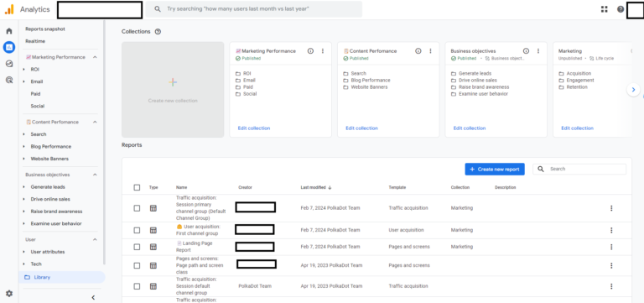
Task: Edit collection for Marketing card
Action: pos(577,128)
